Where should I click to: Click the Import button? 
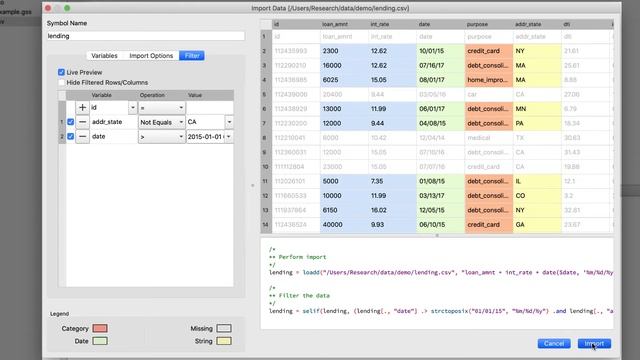[594, 344]
